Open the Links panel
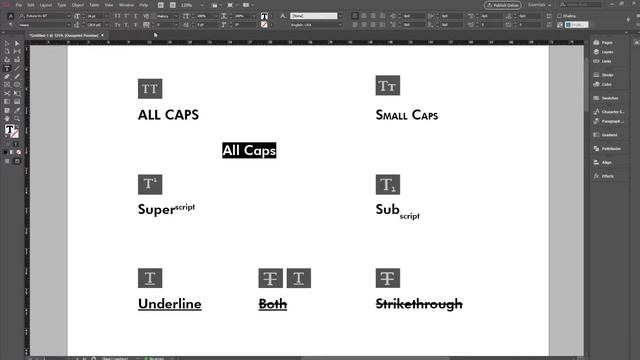The height and width of the screenshot is (360, 640). (x=603, y=61)
